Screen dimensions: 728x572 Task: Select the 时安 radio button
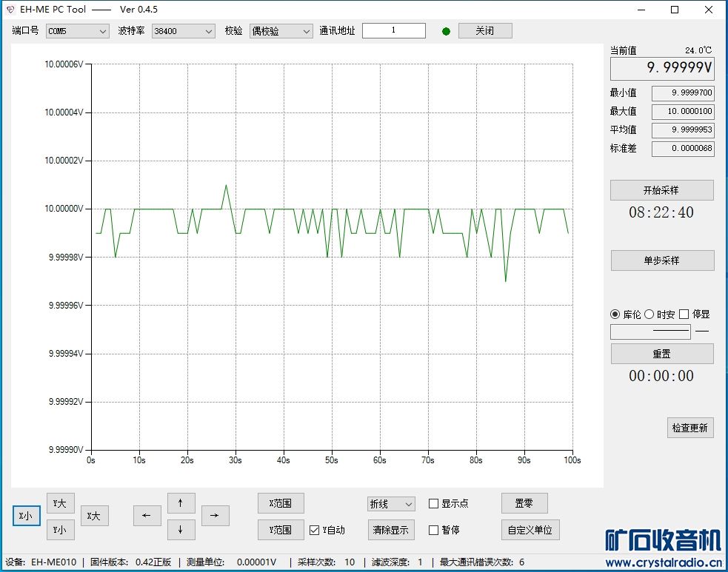[x=649, y=314]
